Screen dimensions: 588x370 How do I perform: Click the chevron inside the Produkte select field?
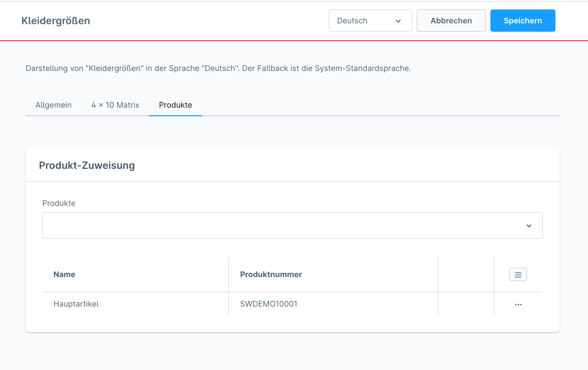click(529, 226)
